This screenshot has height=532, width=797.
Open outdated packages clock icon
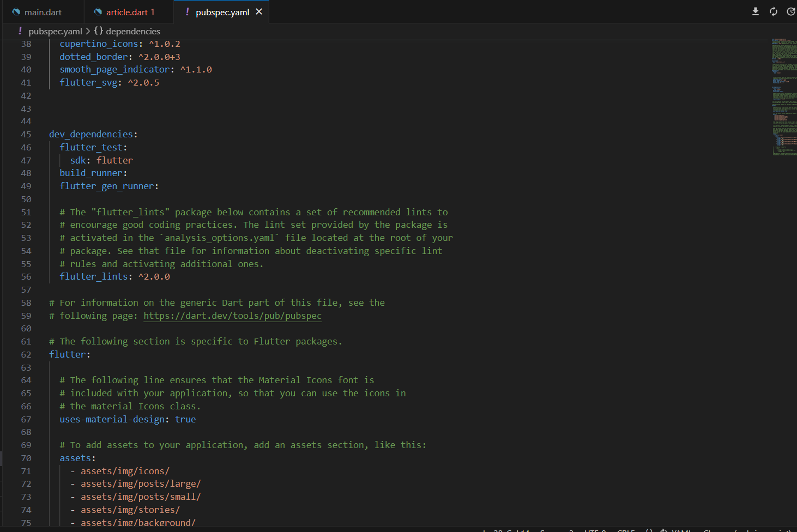pyautogui.click(x=791, y=11)
